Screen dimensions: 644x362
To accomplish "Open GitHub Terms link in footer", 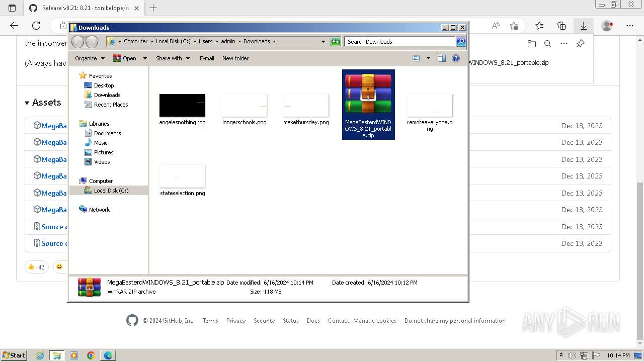I will (x=210, y=321).
